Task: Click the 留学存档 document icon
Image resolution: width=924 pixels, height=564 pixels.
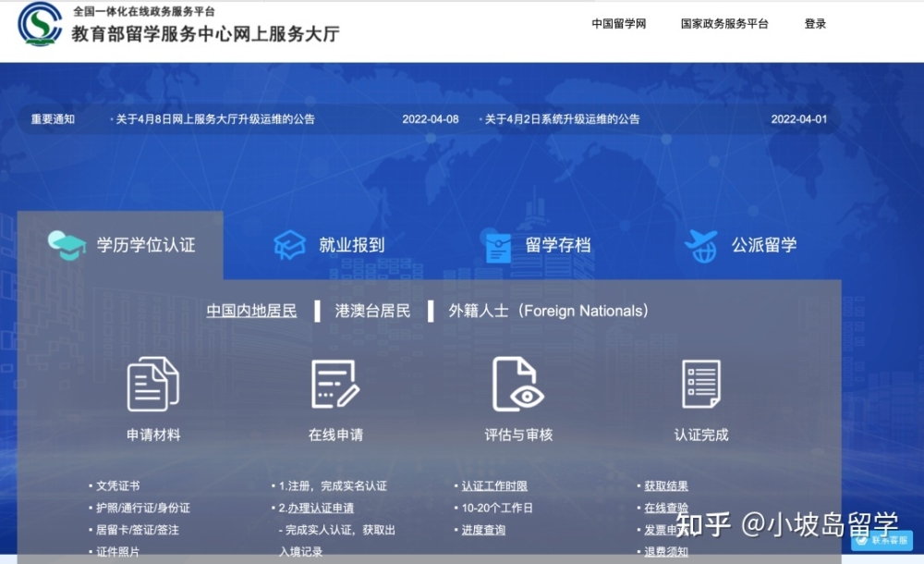Action: [497, 246]
